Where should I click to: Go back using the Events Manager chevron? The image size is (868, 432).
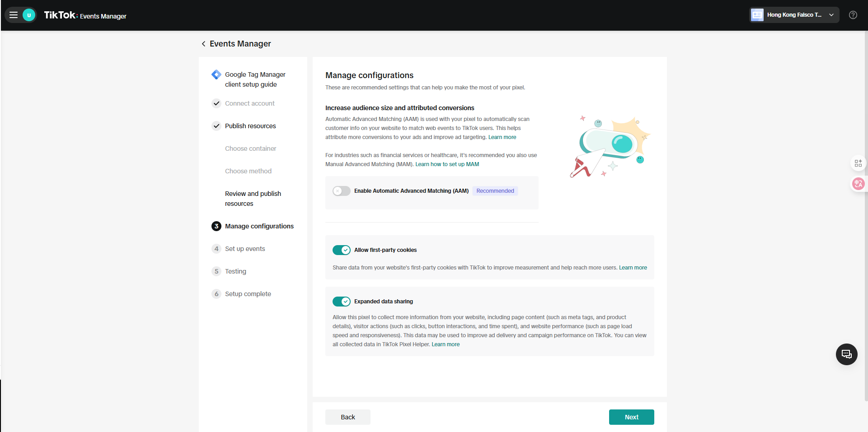pos(204,44)
